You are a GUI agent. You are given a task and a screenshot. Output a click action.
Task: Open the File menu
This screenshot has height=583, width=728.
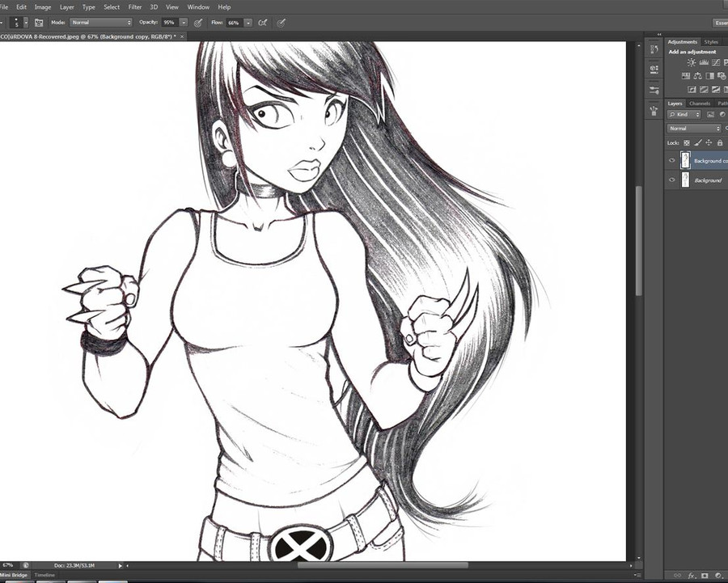tap(4, 7)
